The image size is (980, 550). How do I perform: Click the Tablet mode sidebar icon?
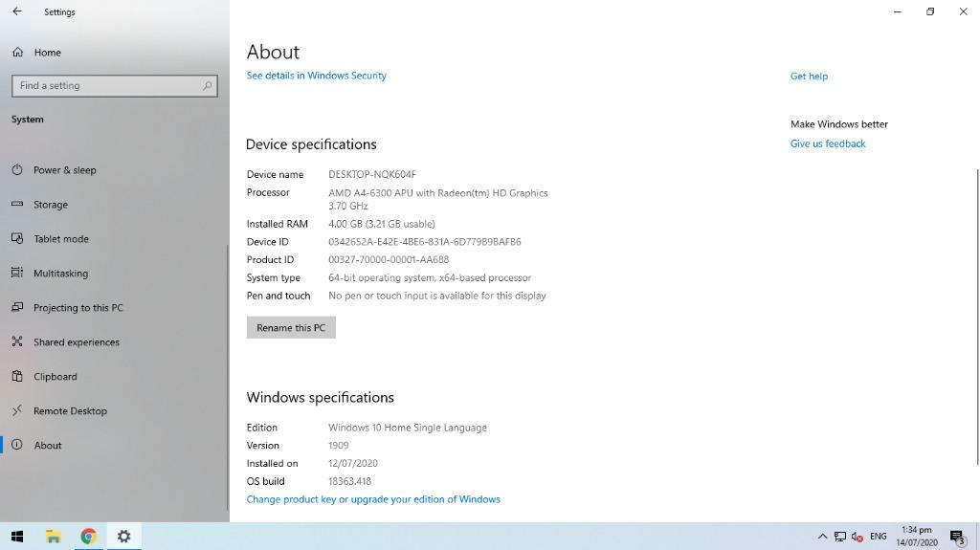[16, 239]
